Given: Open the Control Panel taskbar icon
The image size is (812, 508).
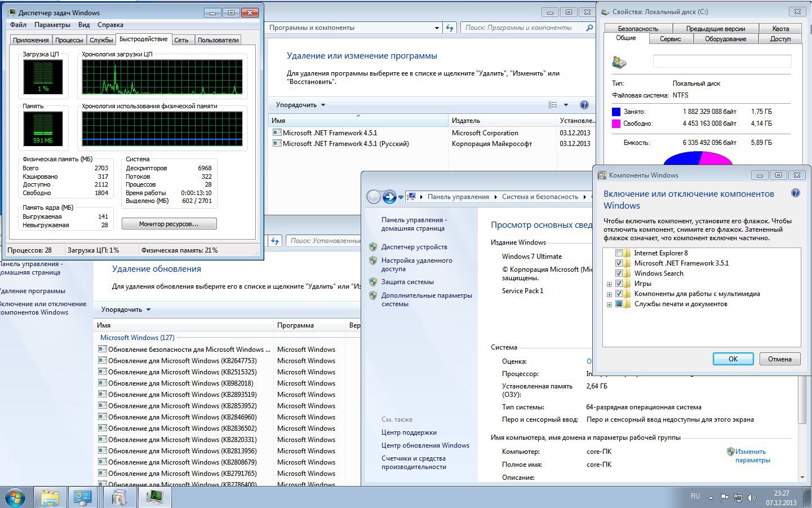Looking at the screenshot, I should (83, 497).
